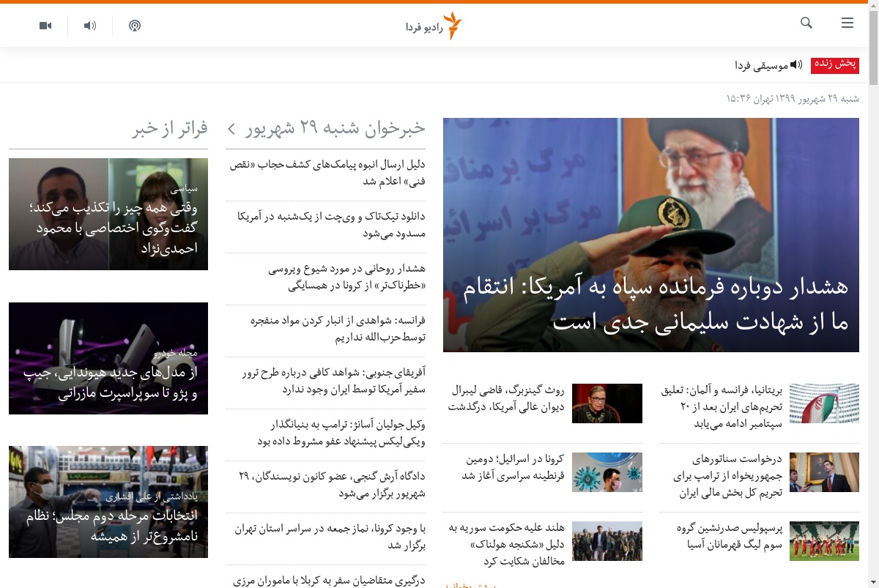This screenshot has width=879, height=588.
Task: Open the hamburger menu icon
Action: click(x=848, y=23)
